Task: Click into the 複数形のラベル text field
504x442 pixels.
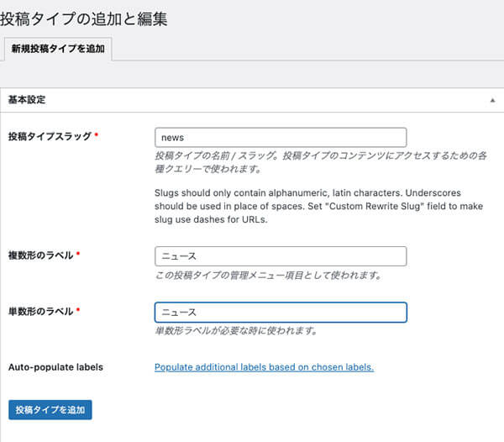Action: (281, 256)
